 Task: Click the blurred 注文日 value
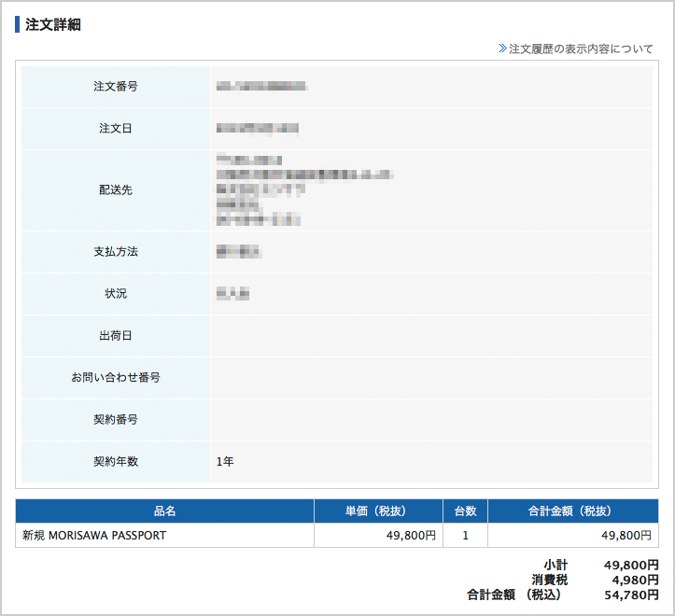click(258, 128)
